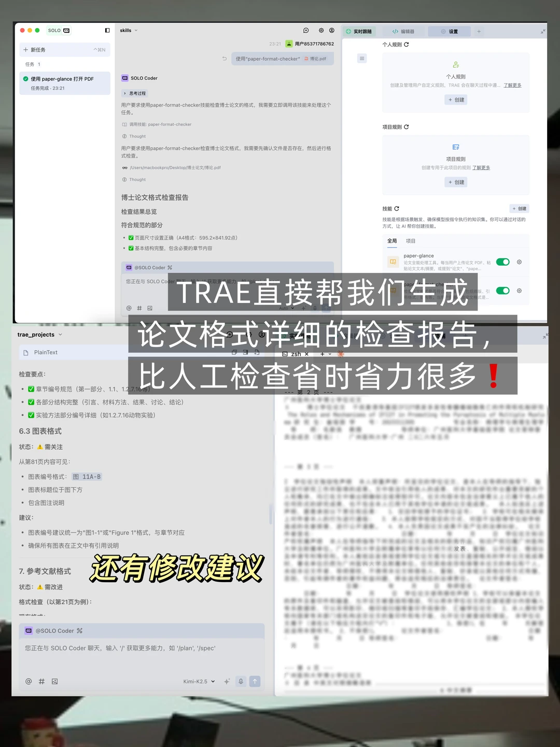
Task: Open the Kimi-K2.5 model dropdown
Action: [199, 682]
